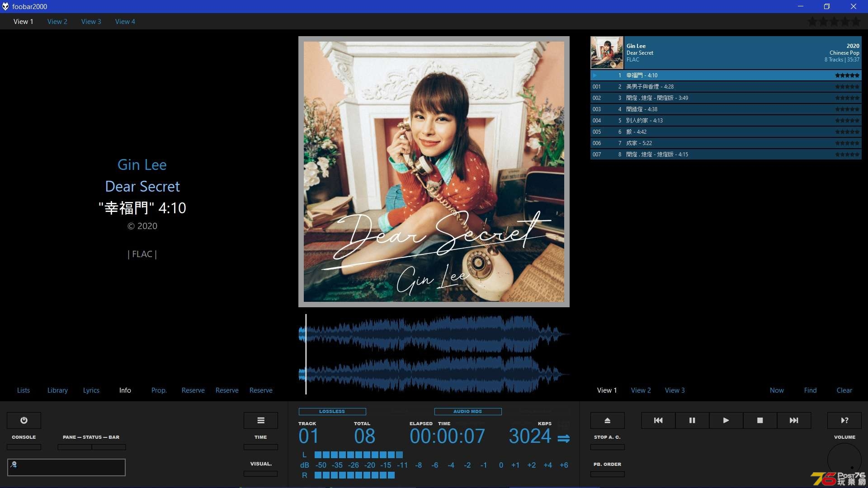The image size is (868, 488).
Task: Click the star rating of 美男子與香煙
Action: 847,87
